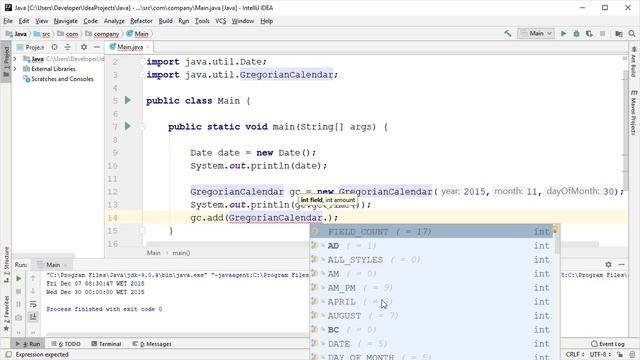Open the Project Structure icon
The width and height of the screenshot is (640, 360).
pos(619,33)
